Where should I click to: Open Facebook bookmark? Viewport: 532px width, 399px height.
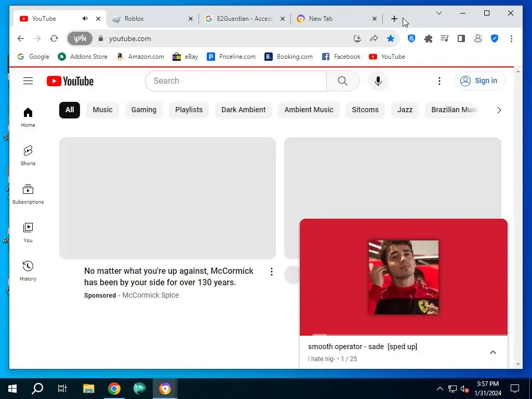[341, 57]
